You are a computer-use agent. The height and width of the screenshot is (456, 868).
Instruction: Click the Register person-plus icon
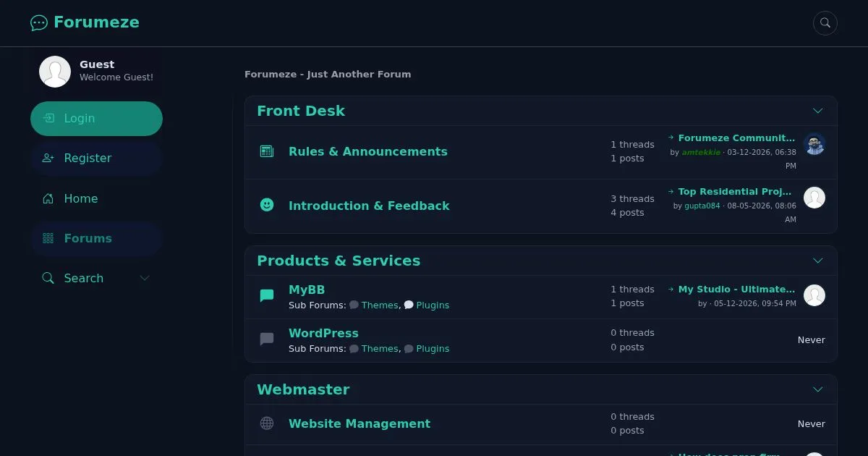pos(48,158)
